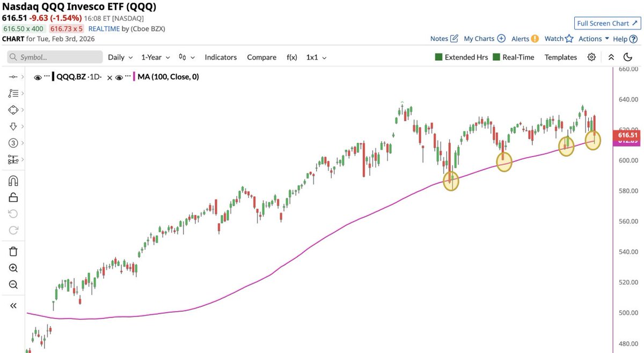The height and width of the screenshot is (353, 644).
Task: Expand the line tool options chevron
Action: (23, 77)
